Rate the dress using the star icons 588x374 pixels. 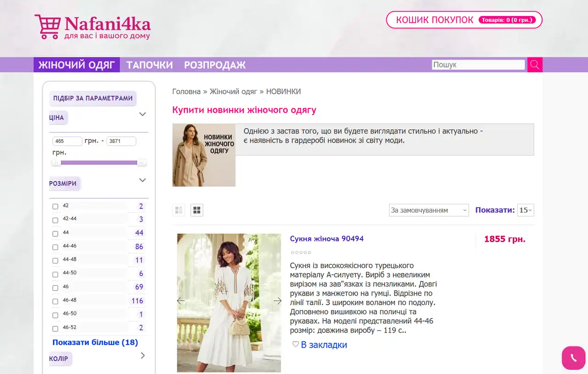(301, 252)
